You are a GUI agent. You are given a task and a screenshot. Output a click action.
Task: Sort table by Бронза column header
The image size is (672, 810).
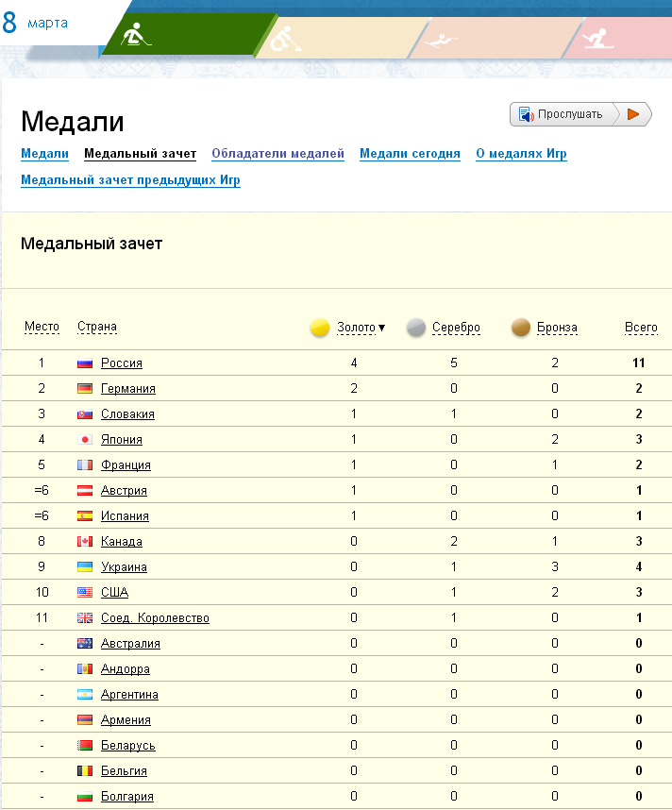[x=557, y=328]
